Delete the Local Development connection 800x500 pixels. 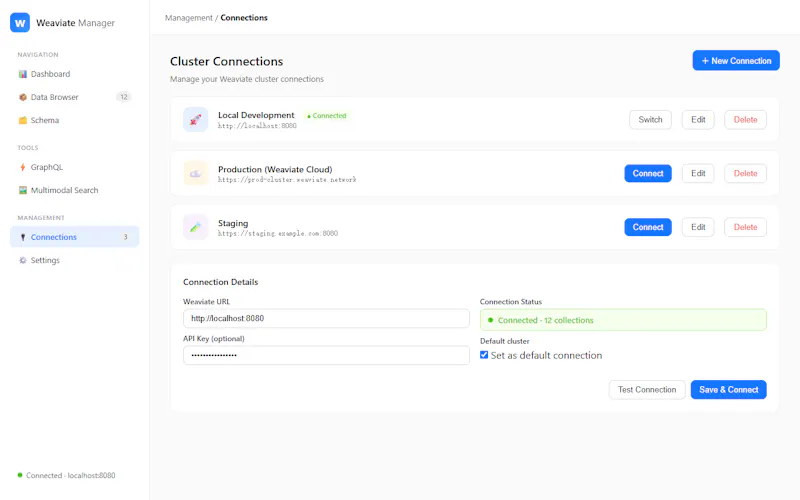pos(745,119)
